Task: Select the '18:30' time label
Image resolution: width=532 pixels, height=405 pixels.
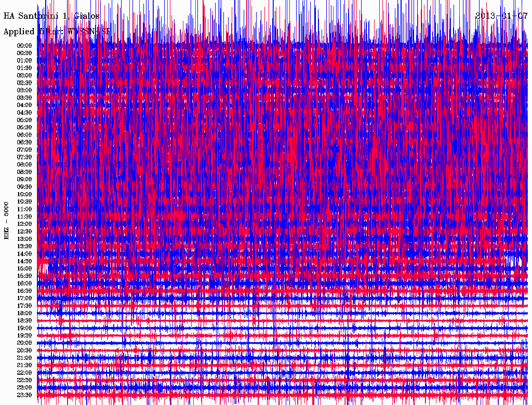Action: tap(24, 321)
